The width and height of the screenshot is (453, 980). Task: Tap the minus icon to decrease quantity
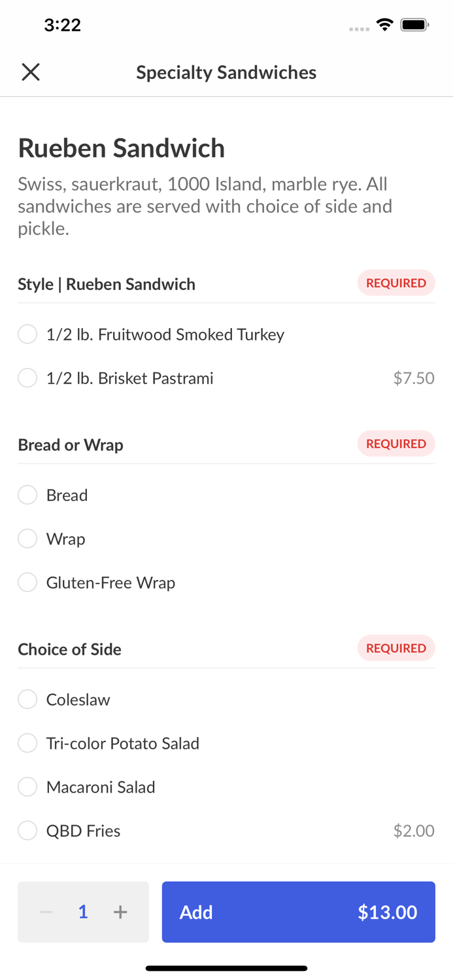coord(46,912)
